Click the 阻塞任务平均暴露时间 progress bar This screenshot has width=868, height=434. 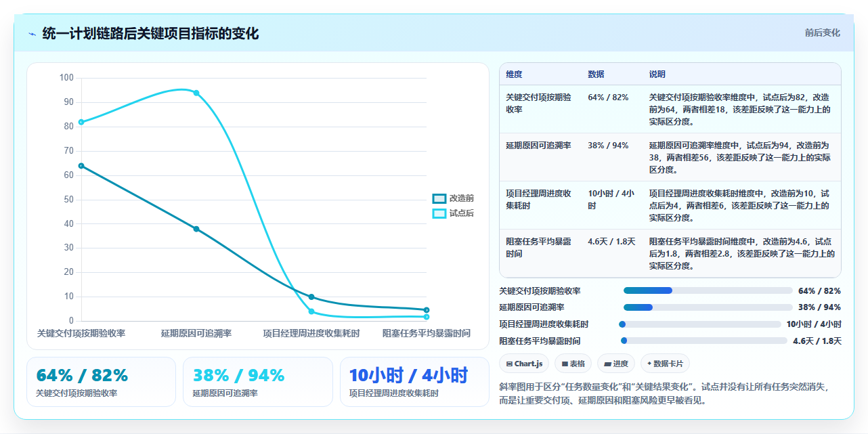tap(703, 341)
